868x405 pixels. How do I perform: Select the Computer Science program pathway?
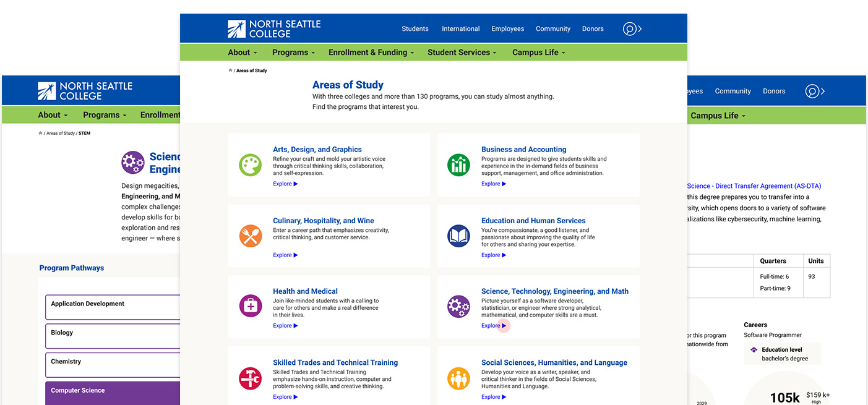tap(113, 393)
